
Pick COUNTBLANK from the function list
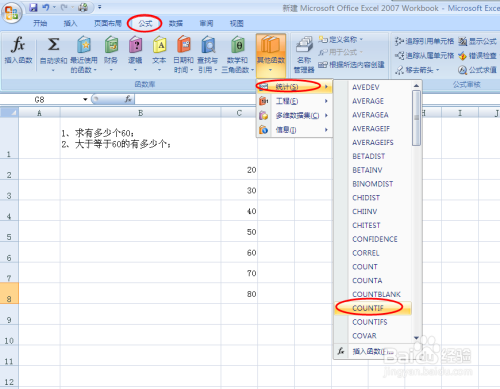373,294
